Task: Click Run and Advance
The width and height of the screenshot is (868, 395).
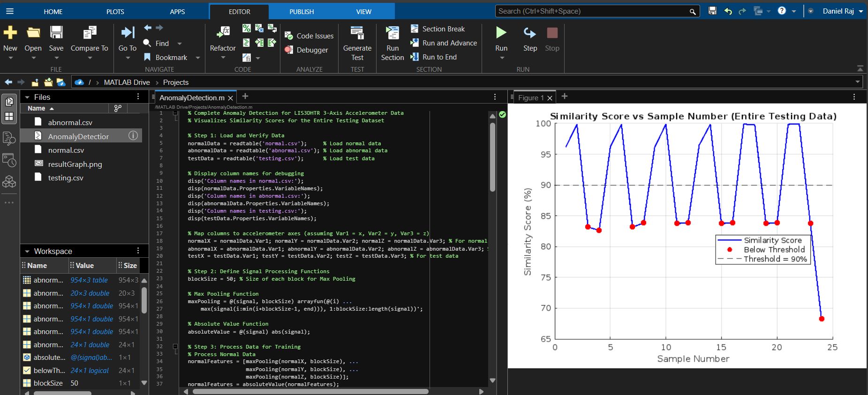Action: 444,43
